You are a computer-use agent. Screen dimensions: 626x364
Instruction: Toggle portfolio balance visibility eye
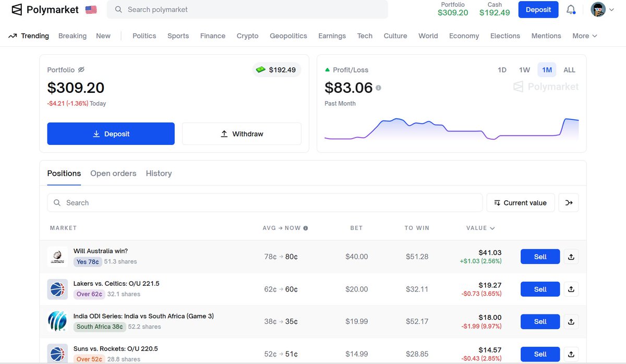click(x=81, y=69)
